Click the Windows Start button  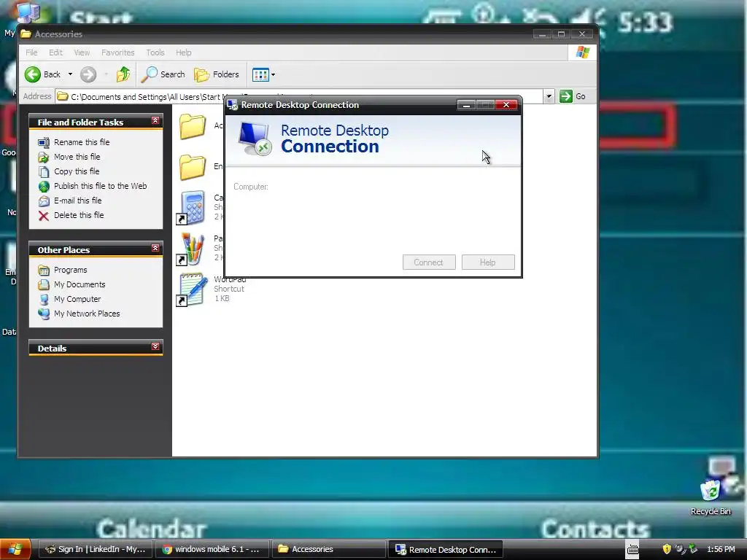(x=16, y=549)
